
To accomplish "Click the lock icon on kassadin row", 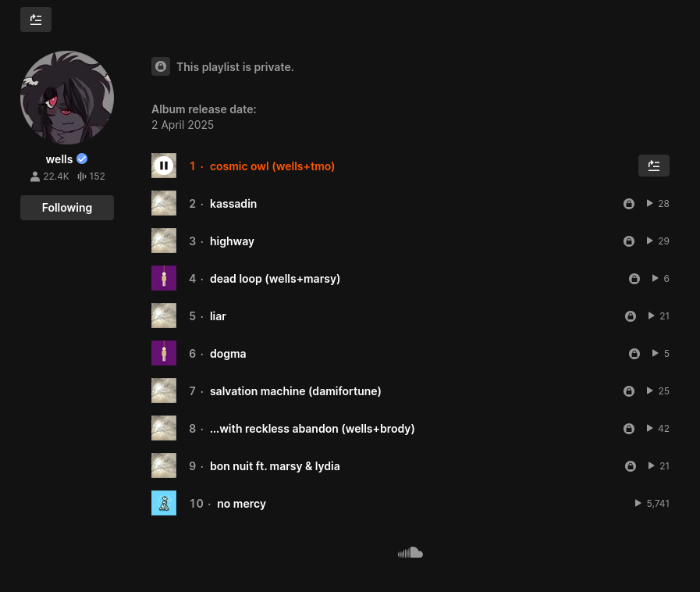I will coord(628,204).
